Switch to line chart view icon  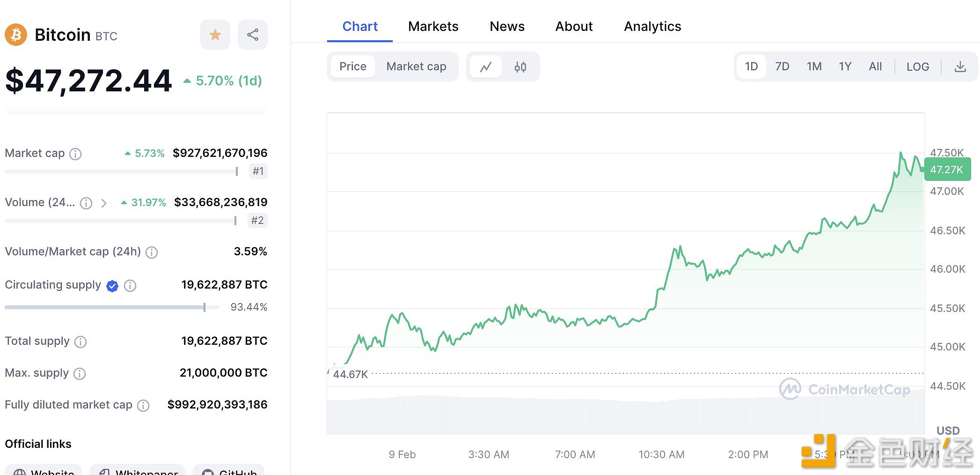486,67
